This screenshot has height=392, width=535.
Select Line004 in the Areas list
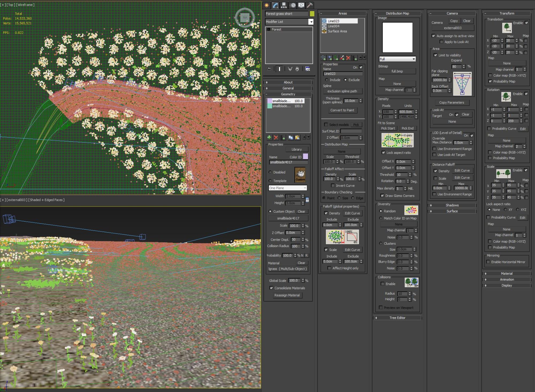point(333,26)
